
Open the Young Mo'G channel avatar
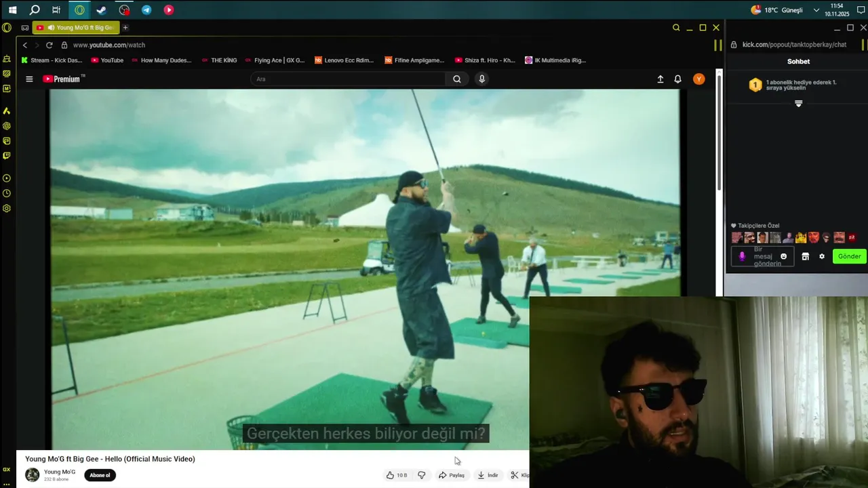coord(33,475)
